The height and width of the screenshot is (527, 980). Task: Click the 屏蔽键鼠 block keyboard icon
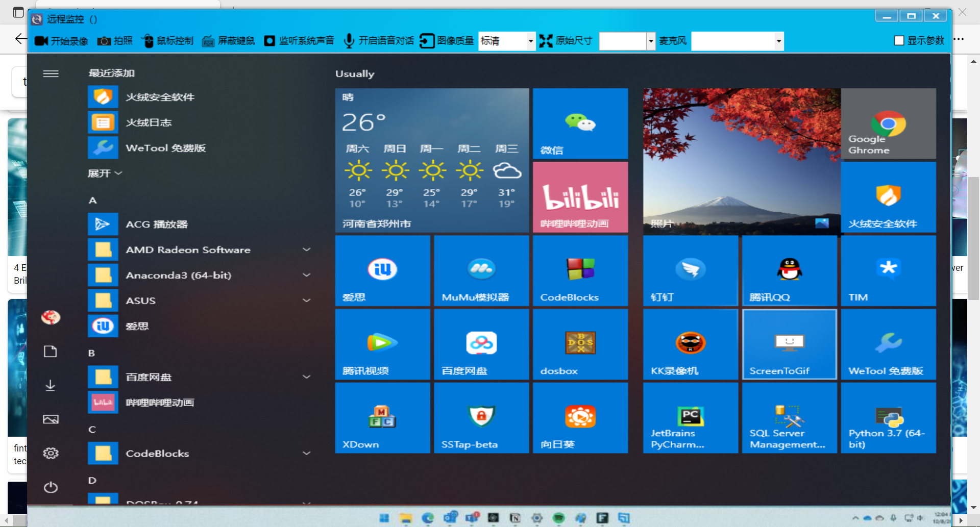click(208, 41)
